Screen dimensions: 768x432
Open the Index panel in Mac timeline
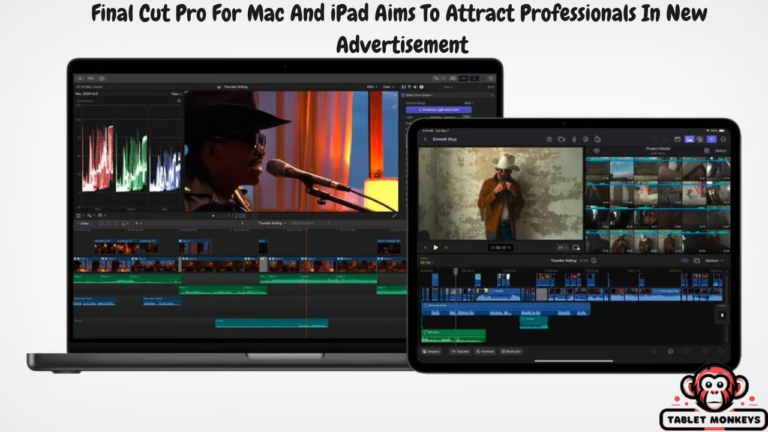pyautogui.click(x=84, y=223)
